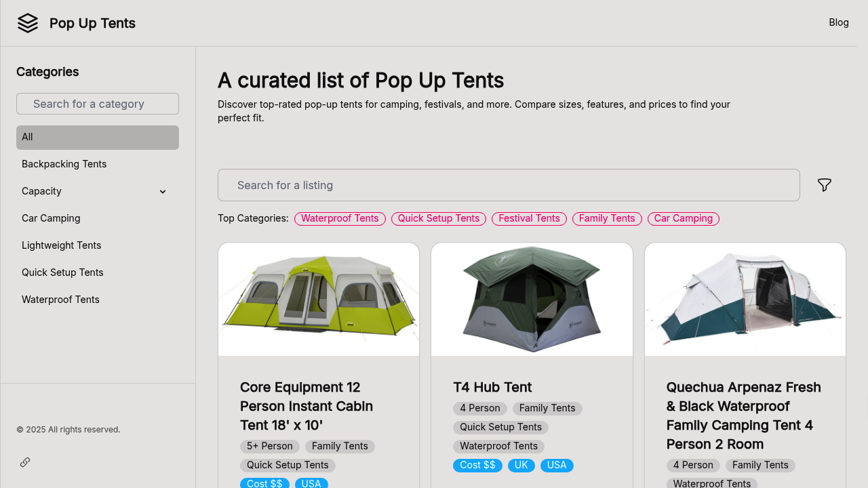
Task: Click the Car Camping top category chip
Action: pyautogui.click(x=683, y=218)
